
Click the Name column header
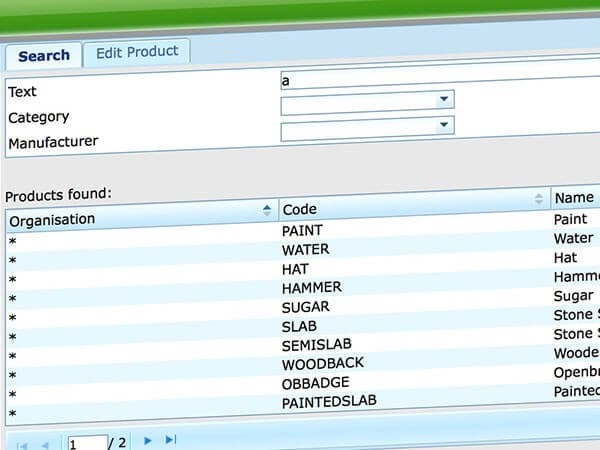click(x=576, y=198)
